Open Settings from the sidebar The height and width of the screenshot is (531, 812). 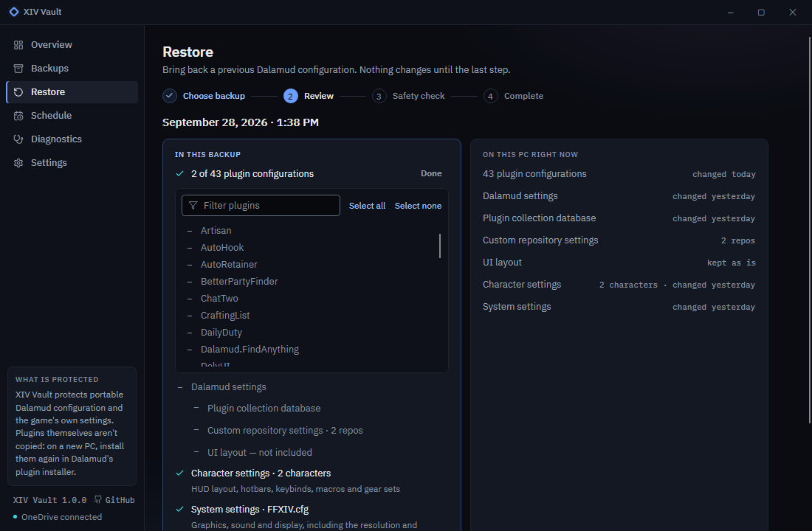[72, 162]
